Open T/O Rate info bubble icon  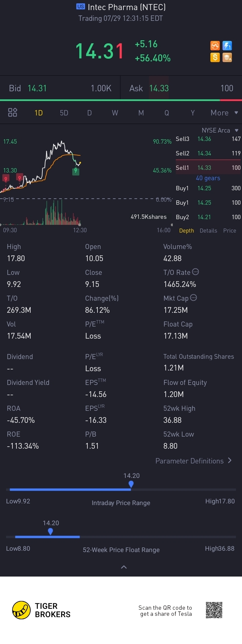pos(195,272)
